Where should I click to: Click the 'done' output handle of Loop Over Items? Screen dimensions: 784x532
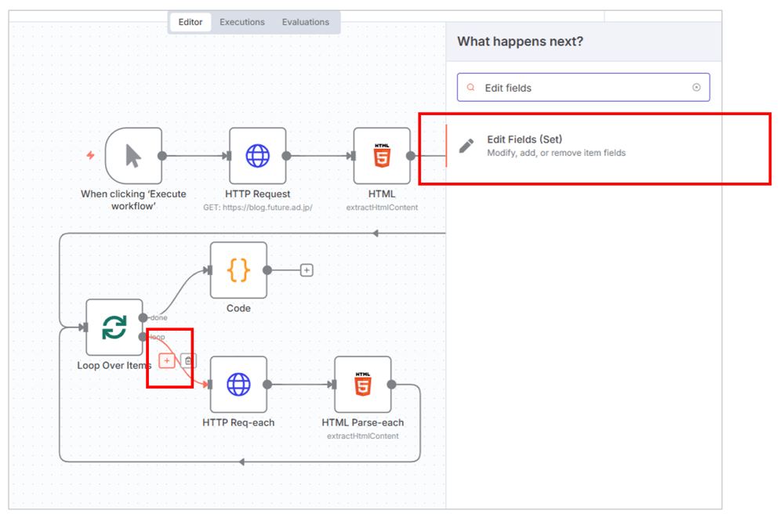click(143, 317)
